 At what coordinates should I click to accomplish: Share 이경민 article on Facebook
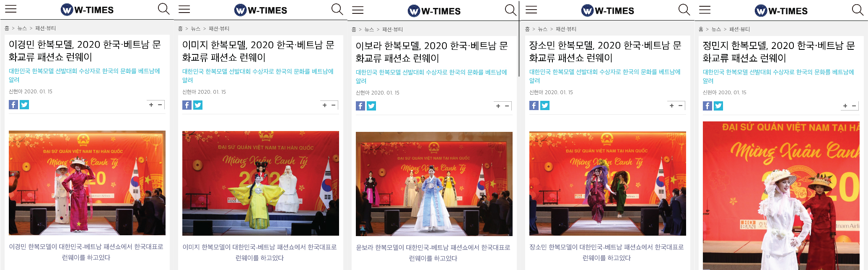point(13,105)
